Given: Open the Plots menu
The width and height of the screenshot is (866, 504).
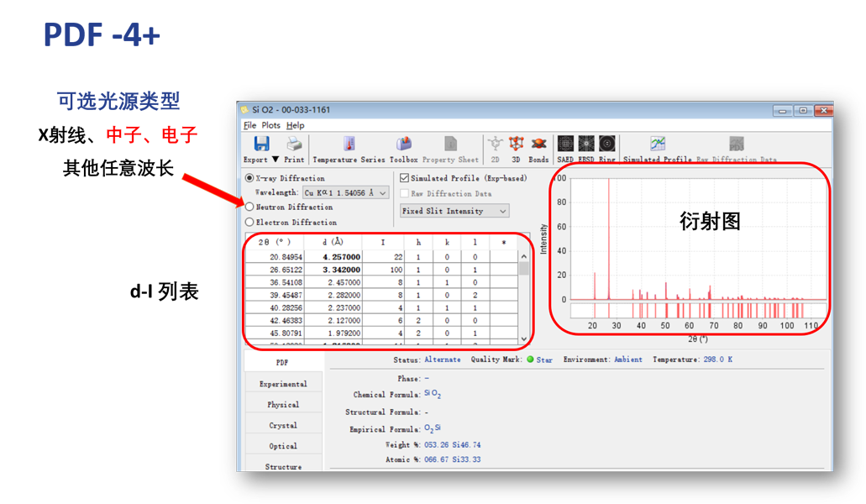Looking at the screenshot, I should (270, 125).
